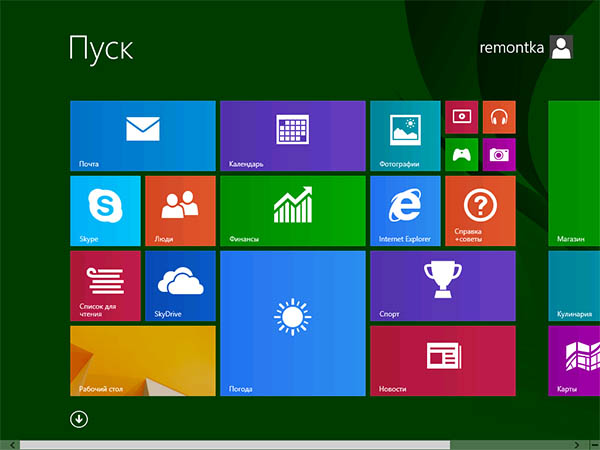Open the Справка+советы help tile
This screenshot has height=450, width=600.
[480, 211]
